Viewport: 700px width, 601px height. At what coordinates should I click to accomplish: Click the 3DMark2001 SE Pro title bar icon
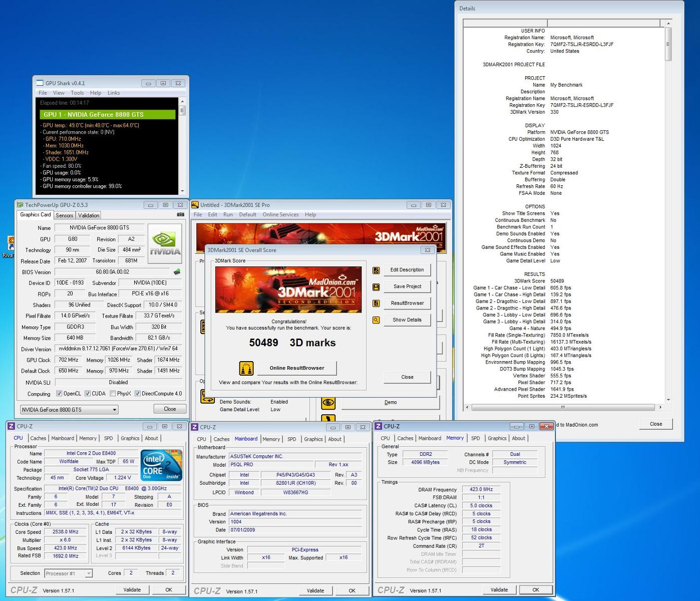195,205
